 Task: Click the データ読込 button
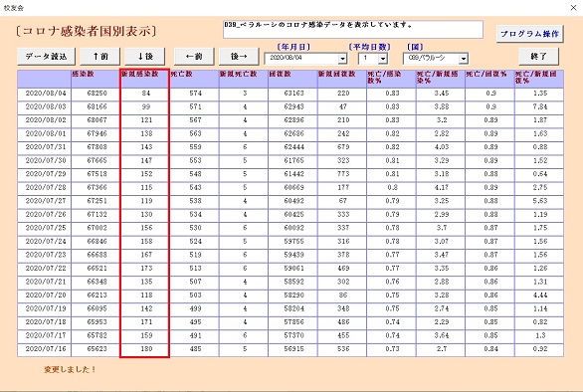46,56
